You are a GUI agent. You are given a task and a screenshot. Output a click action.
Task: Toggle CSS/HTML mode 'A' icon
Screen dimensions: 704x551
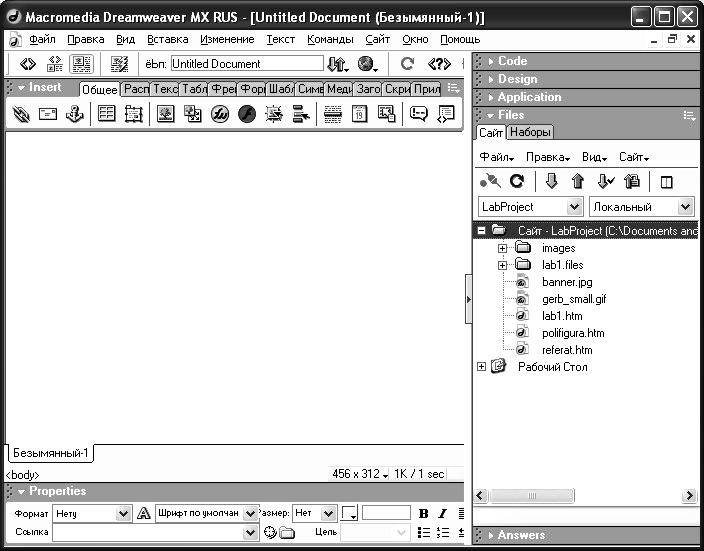144,513
